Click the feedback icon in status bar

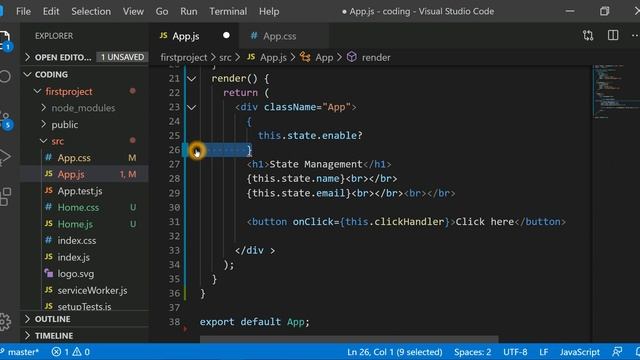click(617, 351)
